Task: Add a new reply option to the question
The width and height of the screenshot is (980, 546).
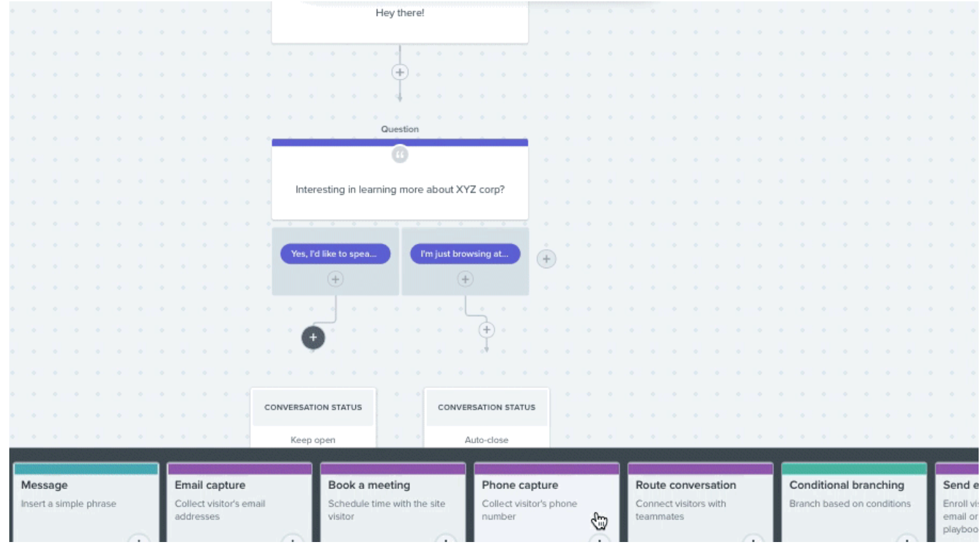Action: click(x=546, y=258)
